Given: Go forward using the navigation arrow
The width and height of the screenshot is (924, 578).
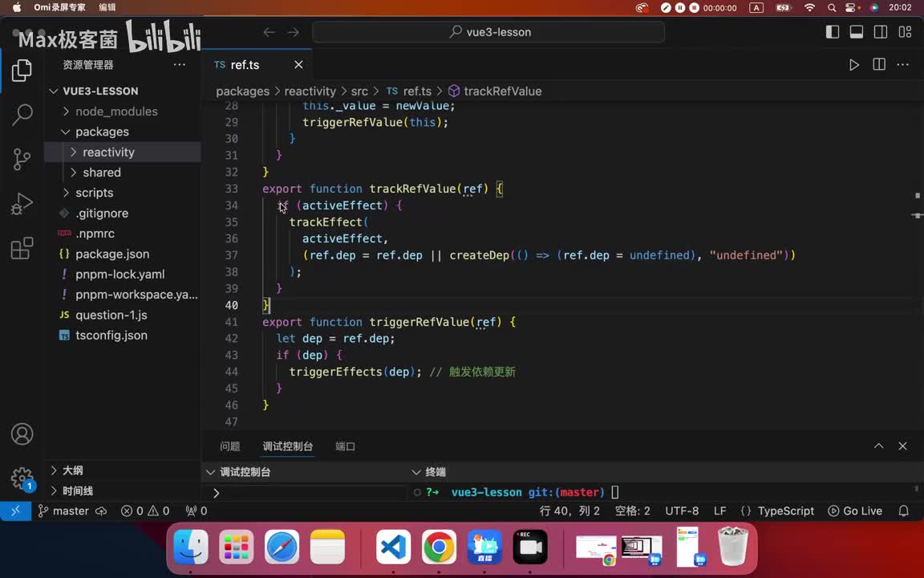Looking at the screenshot, I should 294,32.
